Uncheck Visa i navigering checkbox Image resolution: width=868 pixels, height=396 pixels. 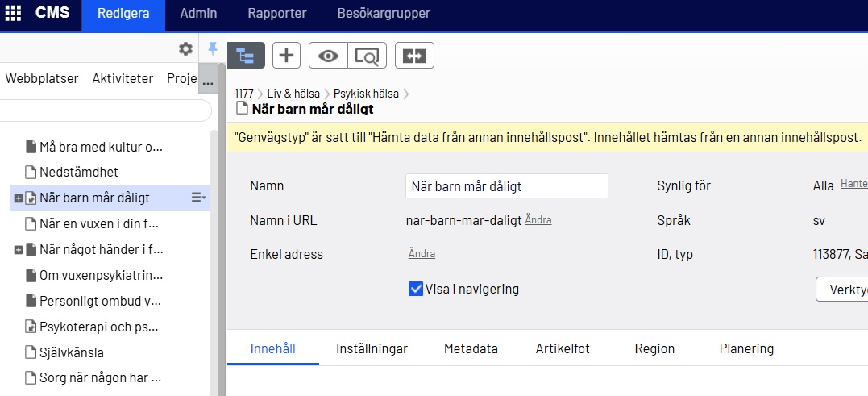(x=416, y=289)
